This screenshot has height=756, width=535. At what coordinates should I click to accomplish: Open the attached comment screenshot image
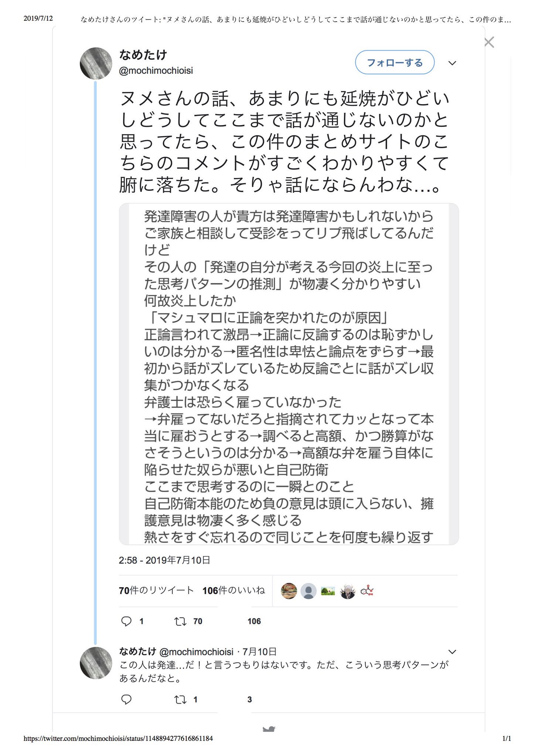289,374
